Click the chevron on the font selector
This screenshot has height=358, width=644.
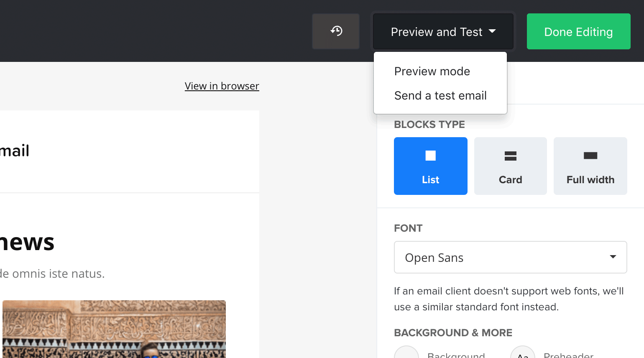tap(613, 257)
